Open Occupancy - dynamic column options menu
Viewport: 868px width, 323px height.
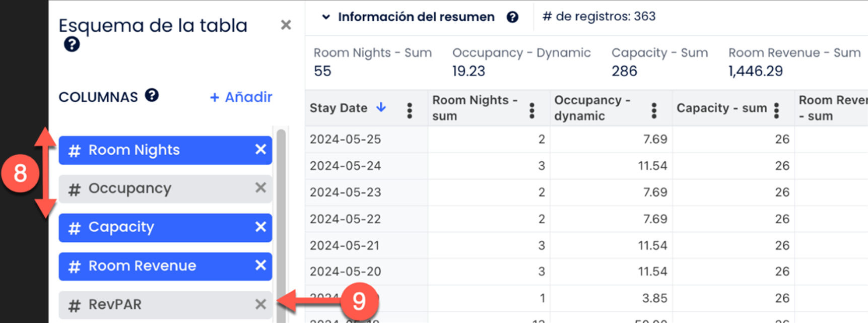point(654,110)
